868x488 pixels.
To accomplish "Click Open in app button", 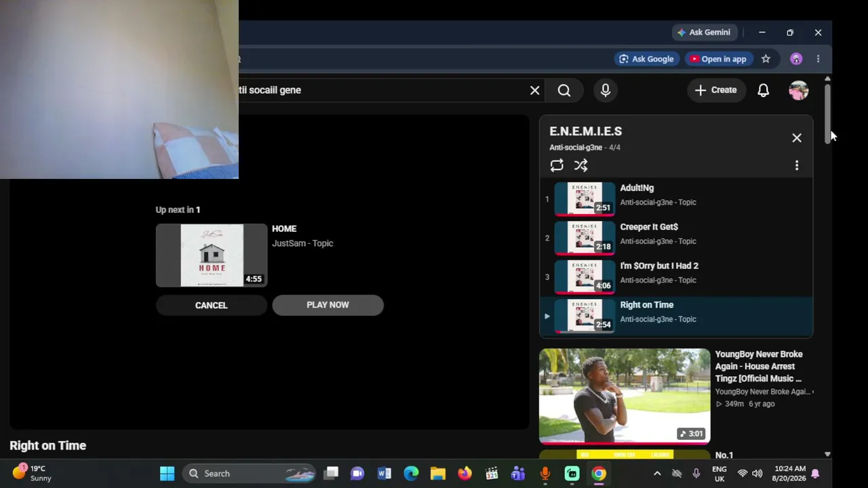I will click(717, 59).
